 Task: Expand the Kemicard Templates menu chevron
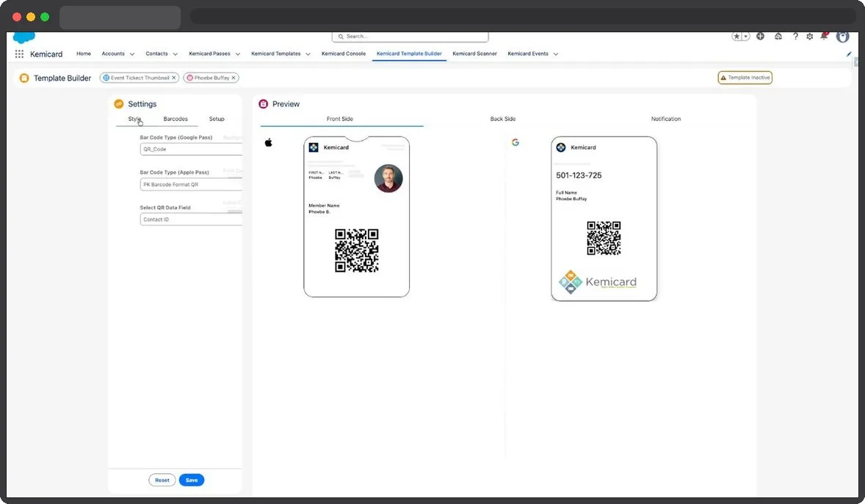[x=308, y=54]
